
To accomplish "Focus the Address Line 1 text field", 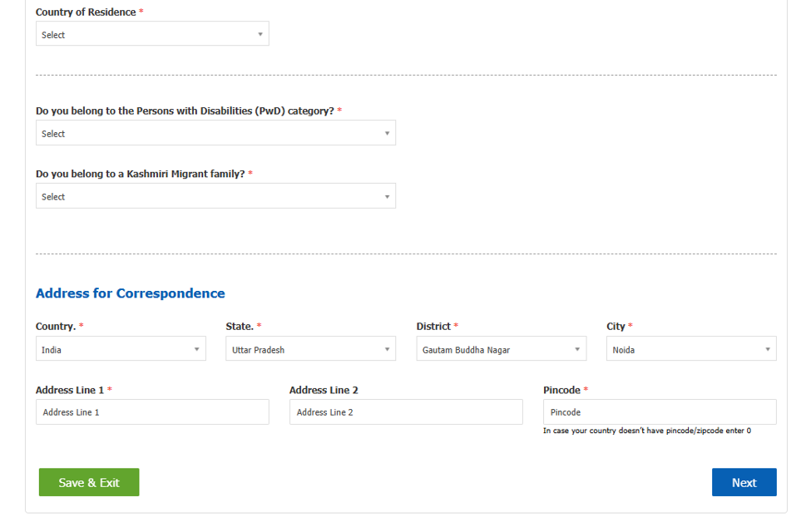I will (x=152, y=412).
